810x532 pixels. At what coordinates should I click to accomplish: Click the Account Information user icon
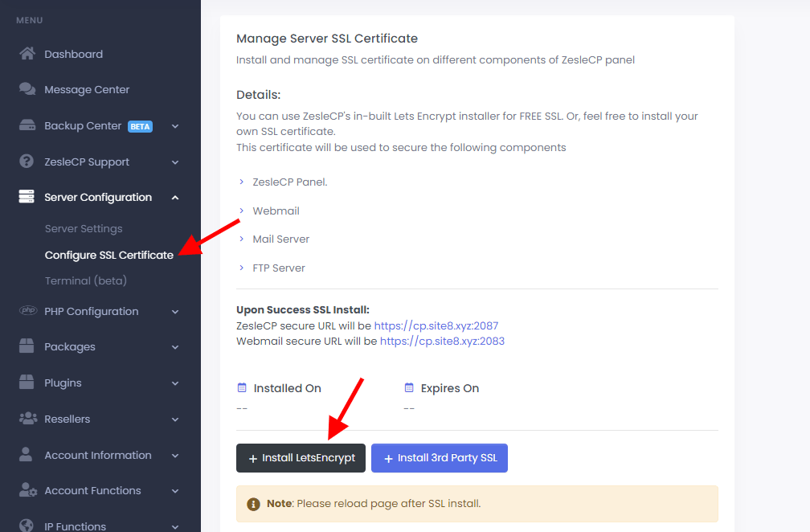click(x=26, y=454)
